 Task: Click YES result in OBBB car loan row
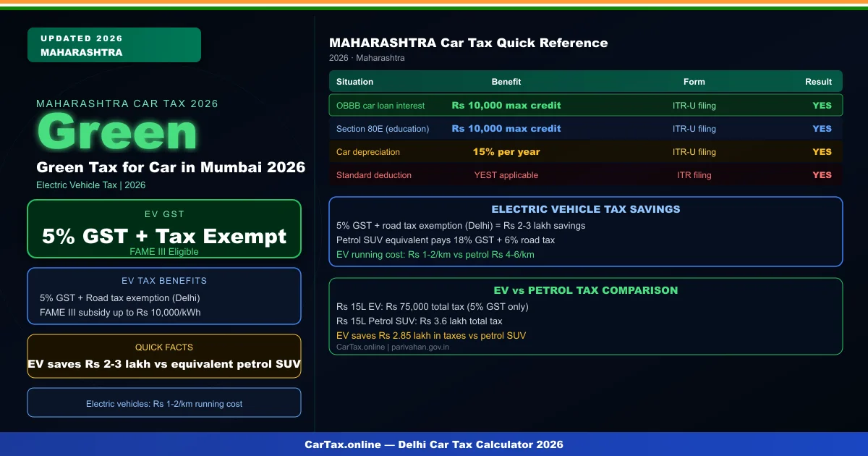click(822, 106)
